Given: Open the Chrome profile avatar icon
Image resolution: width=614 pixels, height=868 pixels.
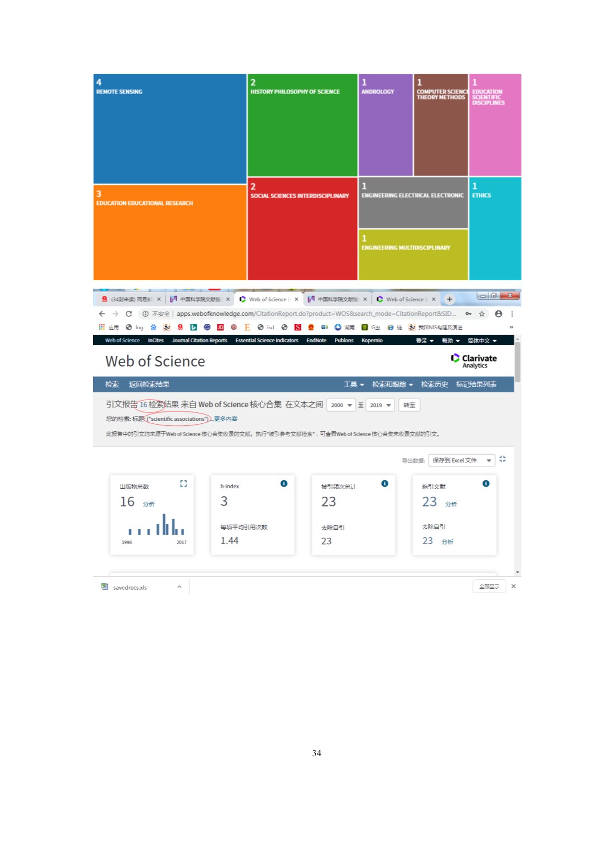Looking at the screenshot, I should pyautogui.click(x=499, y=314).
